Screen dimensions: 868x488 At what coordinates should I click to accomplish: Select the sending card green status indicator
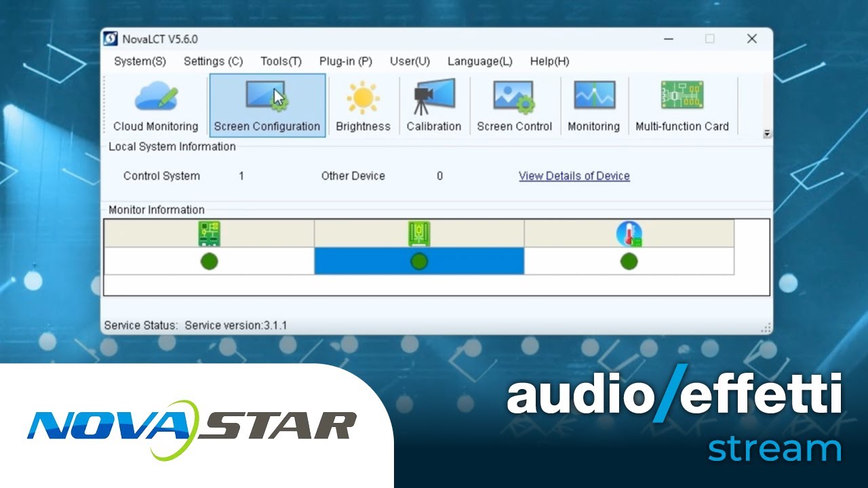[x=209, y=261]
